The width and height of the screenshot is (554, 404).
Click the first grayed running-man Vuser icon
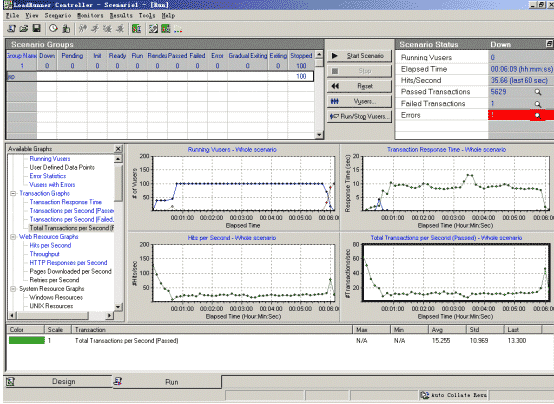(82, 28)
